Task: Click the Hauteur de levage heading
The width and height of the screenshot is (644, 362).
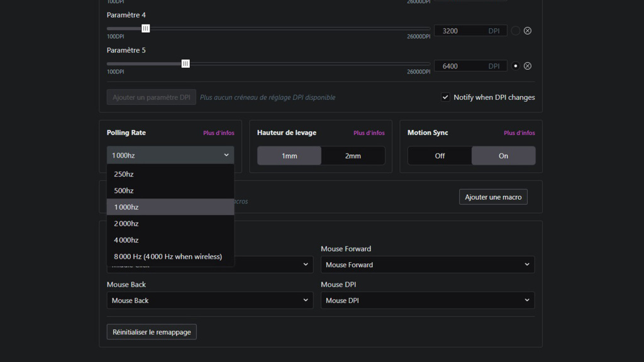Action: [287, 133]
